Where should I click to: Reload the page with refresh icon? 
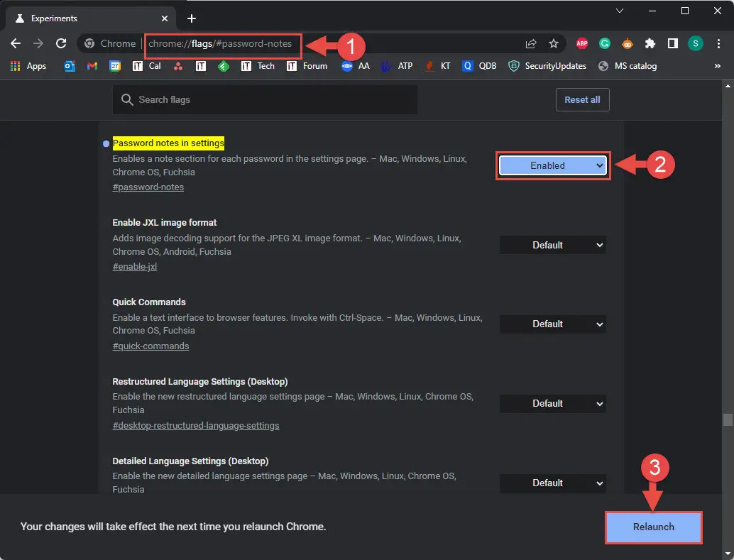(x=61, y=43)
